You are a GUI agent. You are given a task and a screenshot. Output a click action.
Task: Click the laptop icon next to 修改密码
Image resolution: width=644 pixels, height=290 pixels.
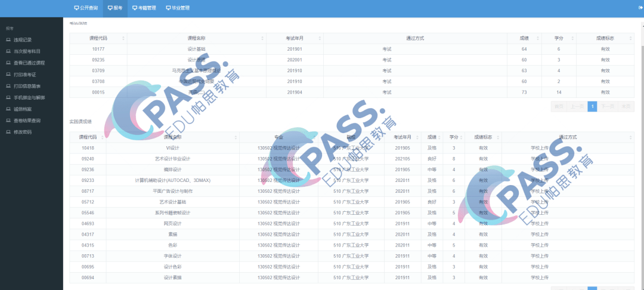tap(8, 132)
